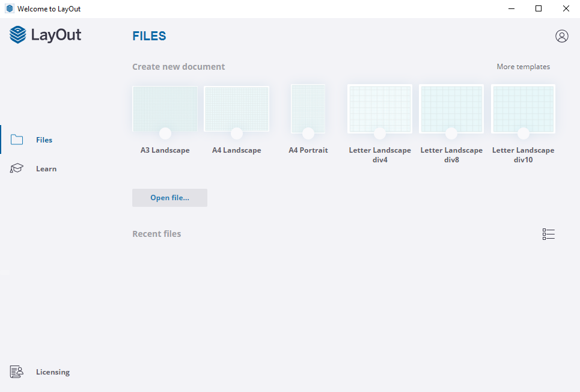This screenshot has width=580, height=392.
Task: Click the 'A4 Portrait' label text
Action: pos(308,150)
